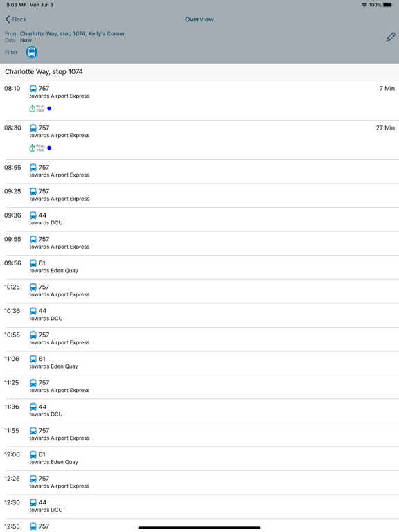The width and height of the screenshot is (399, 532).
Task: Click the 7 Min countdown label
Action: 387,88
